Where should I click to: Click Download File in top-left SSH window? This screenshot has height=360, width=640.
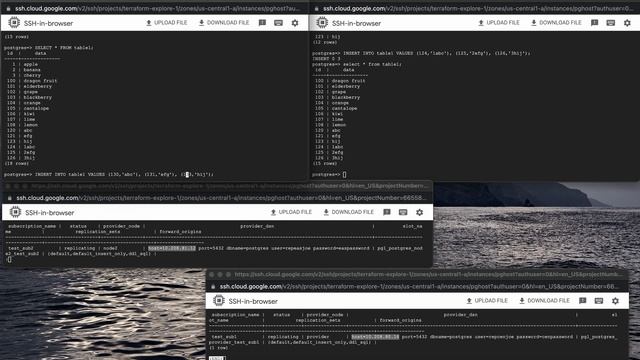[x=224, y=23]
